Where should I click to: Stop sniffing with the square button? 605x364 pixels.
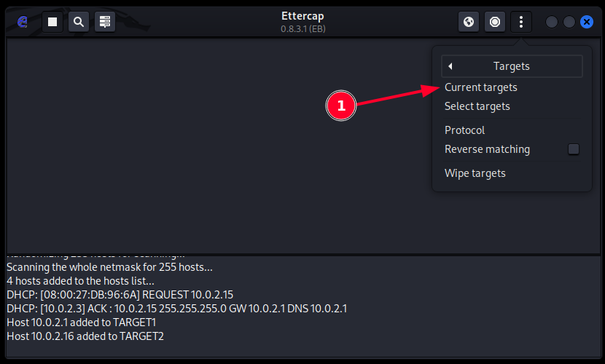click(x=52, y=22)
